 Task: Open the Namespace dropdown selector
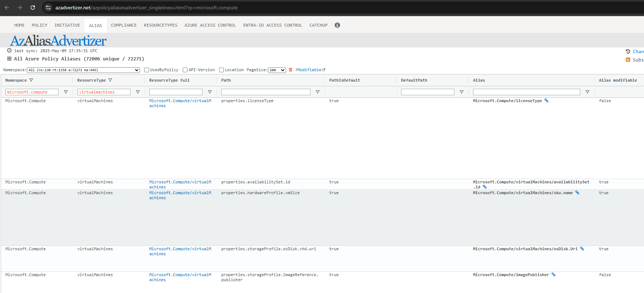[x=83, y=70]
